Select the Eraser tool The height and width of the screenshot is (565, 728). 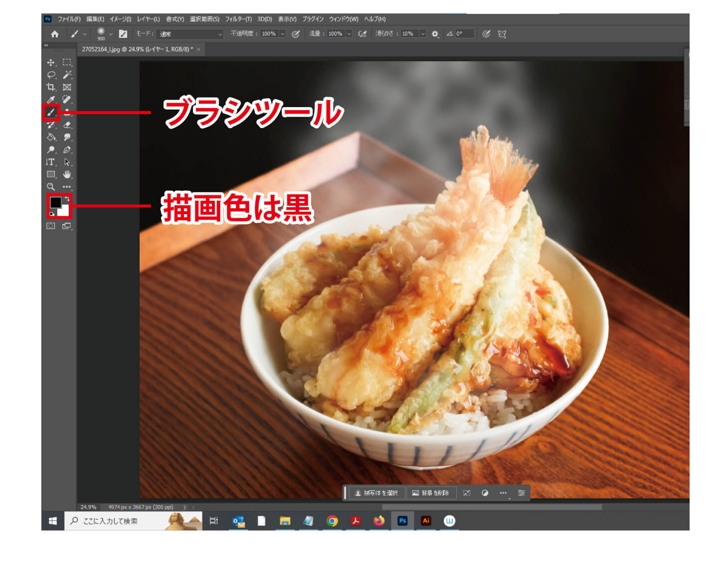click(x=67, y=125)
